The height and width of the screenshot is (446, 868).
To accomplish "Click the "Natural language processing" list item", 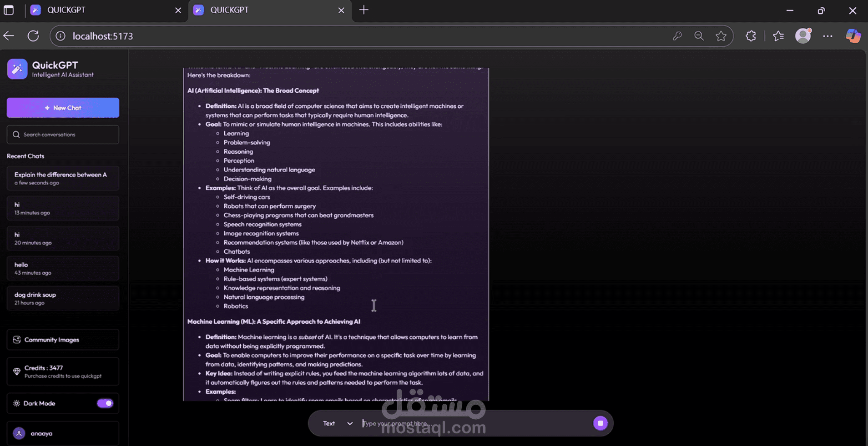I will (x=264, y=297).
